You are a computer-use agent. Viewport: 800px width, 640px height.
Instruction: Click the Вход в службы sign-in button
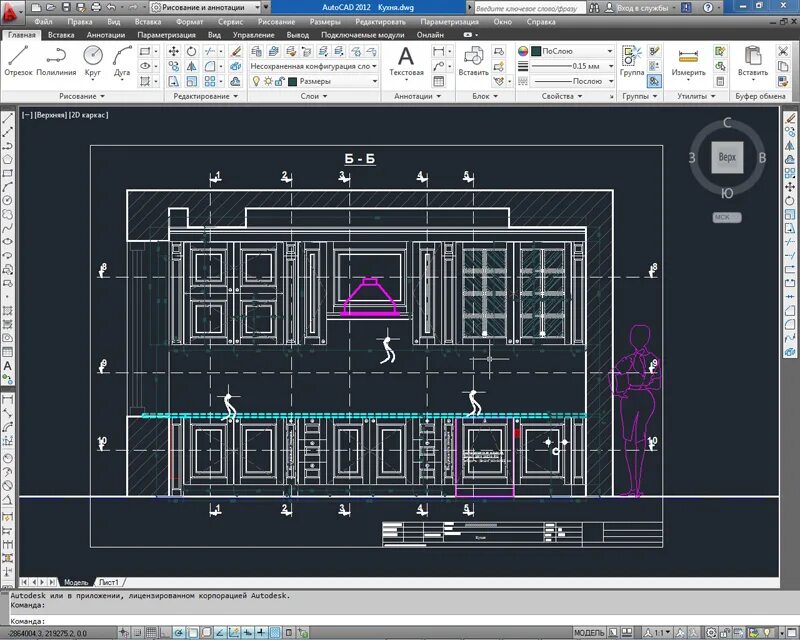(x=638, y=8)
